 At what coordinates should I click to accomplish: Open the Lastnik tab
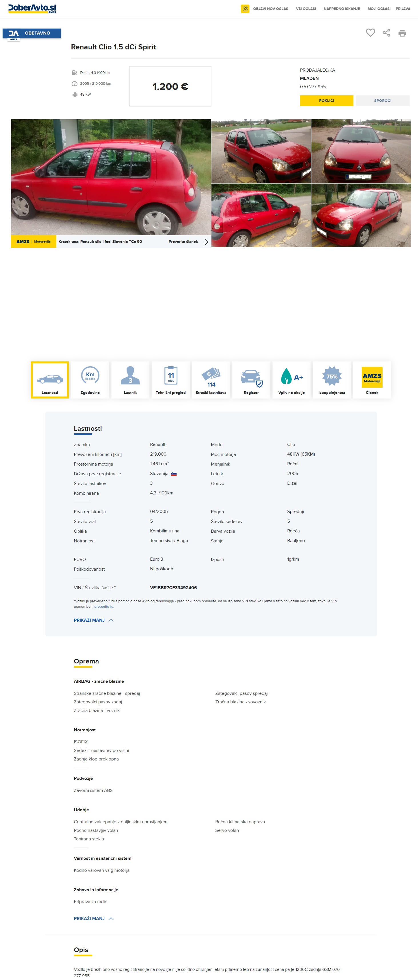pyautogui.click(x=130, y=380)
